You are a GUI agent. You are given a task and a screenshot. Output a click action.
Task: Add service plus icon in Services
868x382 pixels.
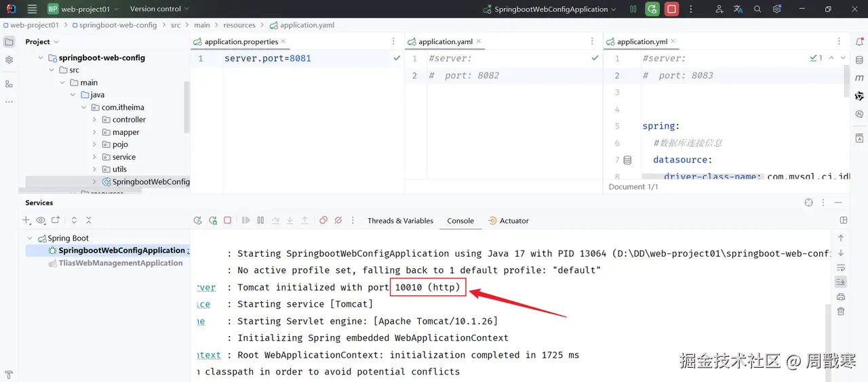tap(27, 220)
